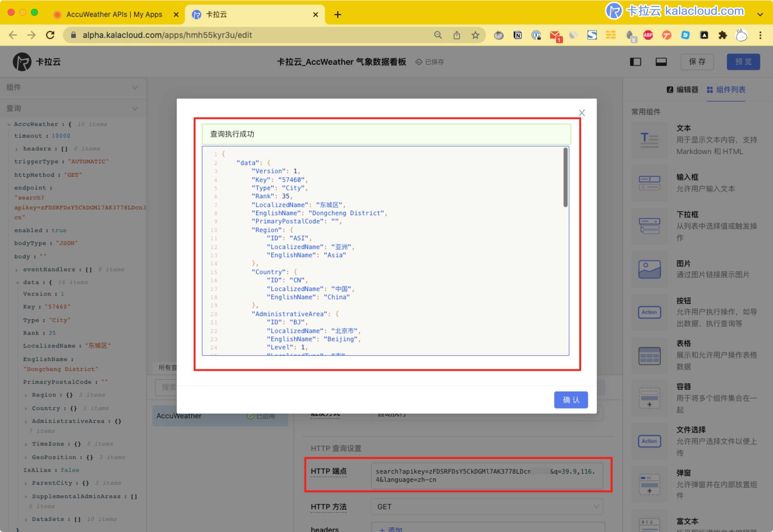Click the JSON result vertical scrollbar
This screenshot has width=773, height=532.
pyautogui.click(x=565, y=178)
